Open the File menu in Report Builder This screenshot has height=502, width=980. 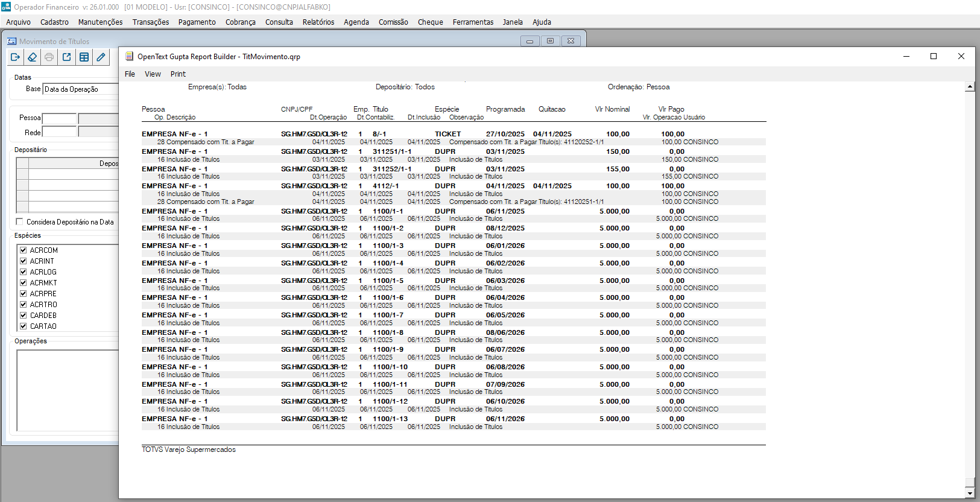[130, 74]
